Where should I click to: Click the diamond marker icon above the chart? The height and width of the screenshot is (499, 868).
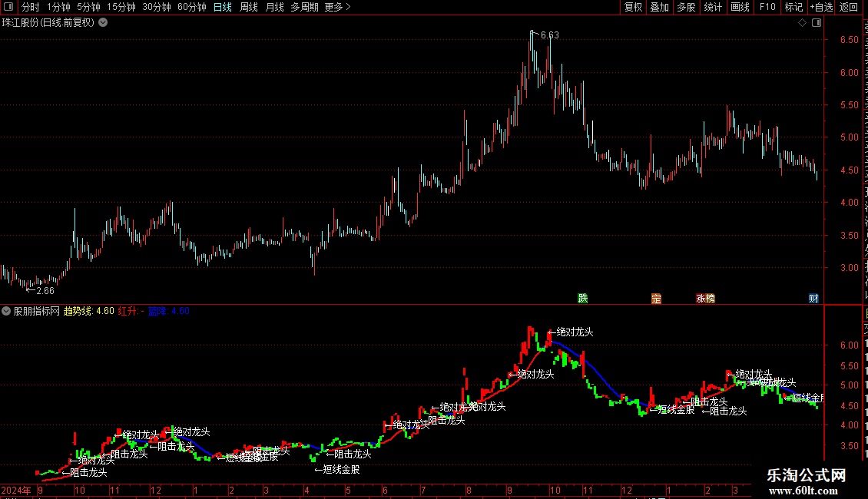[802, 23]
